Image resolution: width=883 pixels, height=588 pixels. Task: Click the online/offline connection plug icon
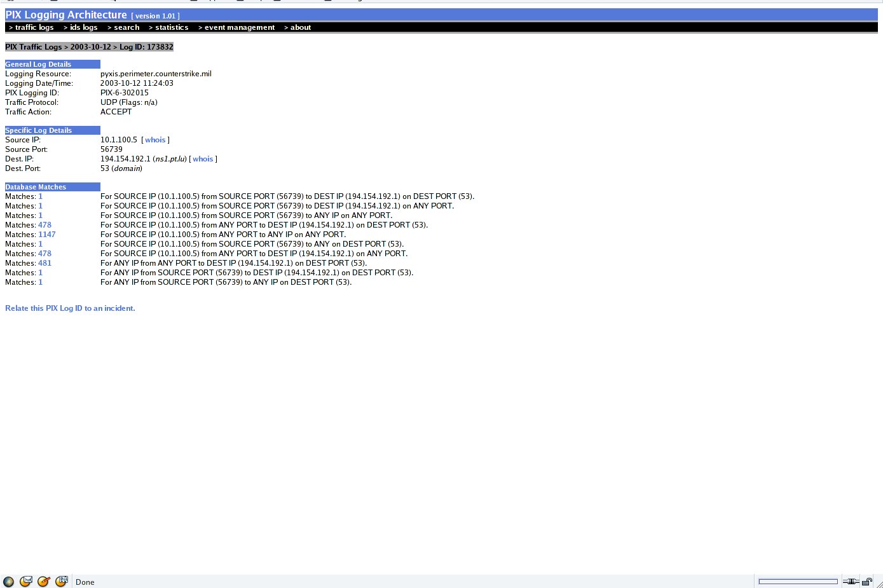(851, 582)
